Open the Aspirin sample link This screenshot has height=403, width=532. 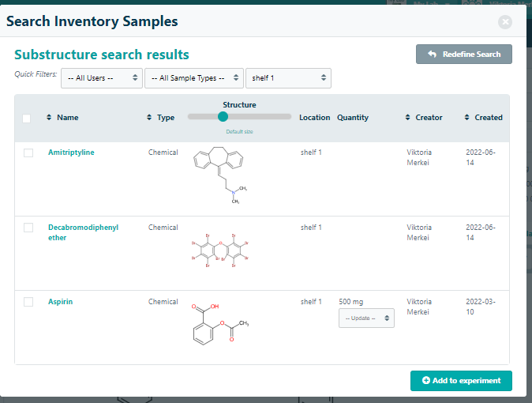pyautogui.click(x=61, y=302)
